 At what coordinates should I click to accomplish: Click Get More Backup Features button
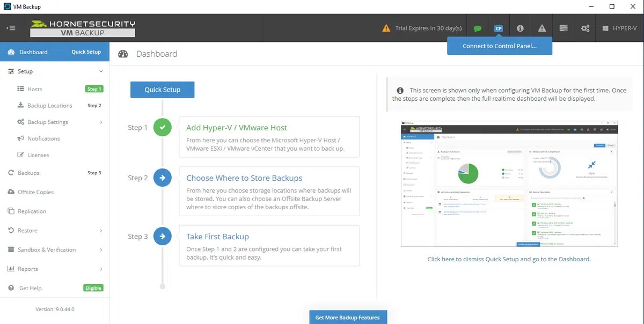(x=348, y=317)
